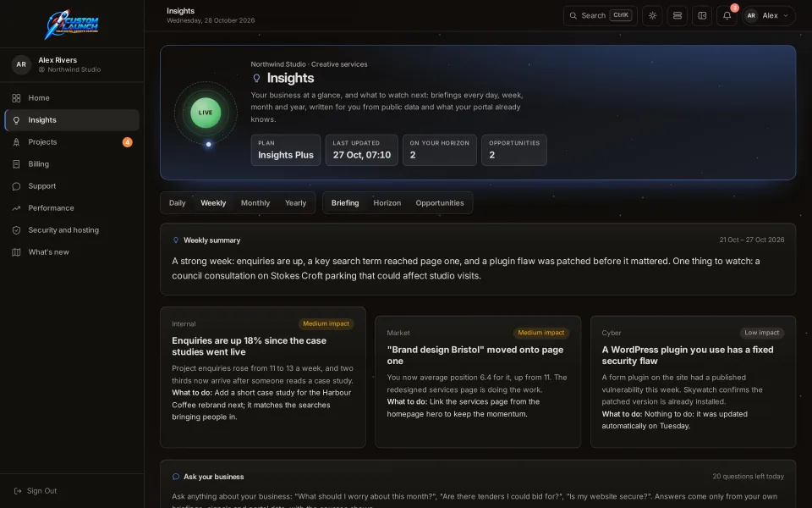
Task: Click the AR avatar beside Alex Rivers
Action: click(x=21, y=65)
